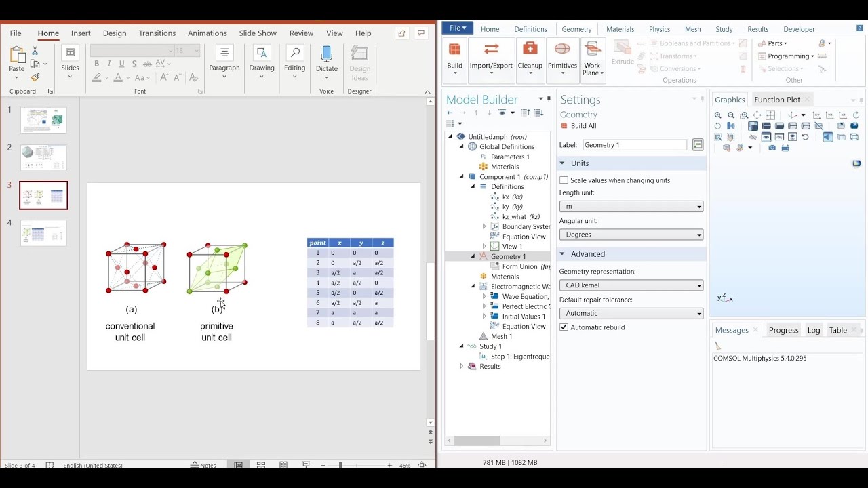
Task: Open Geometry representation CAD kernel dropdown
Action: click(631, 285)
